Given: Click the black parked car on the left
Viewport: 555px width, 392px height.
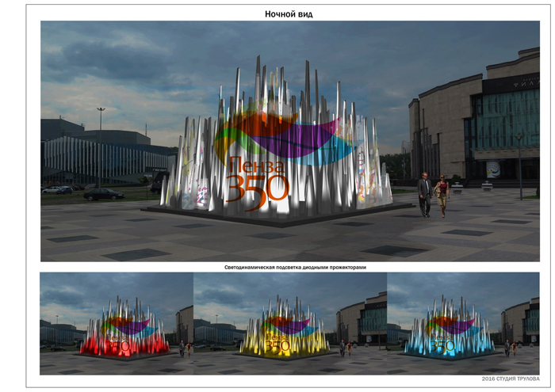Looking at the screenshot, I should (x=103, y=194).
